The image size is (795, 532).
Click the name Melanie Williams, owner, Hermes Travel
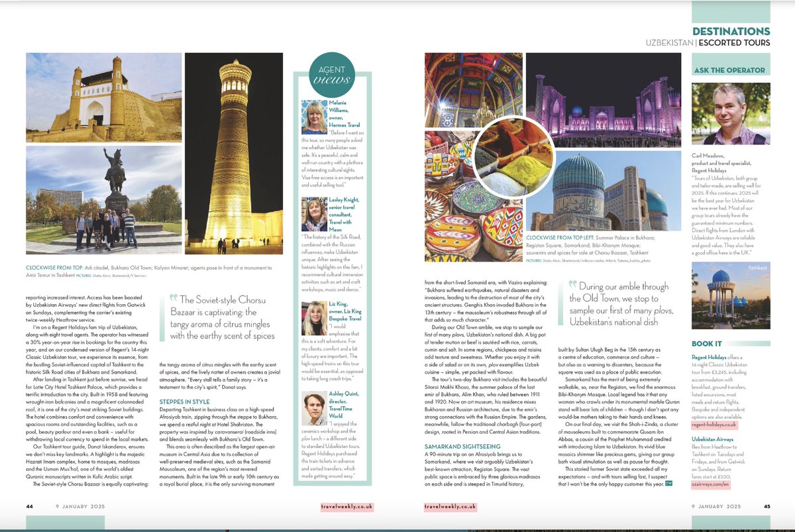coord(345,113)
